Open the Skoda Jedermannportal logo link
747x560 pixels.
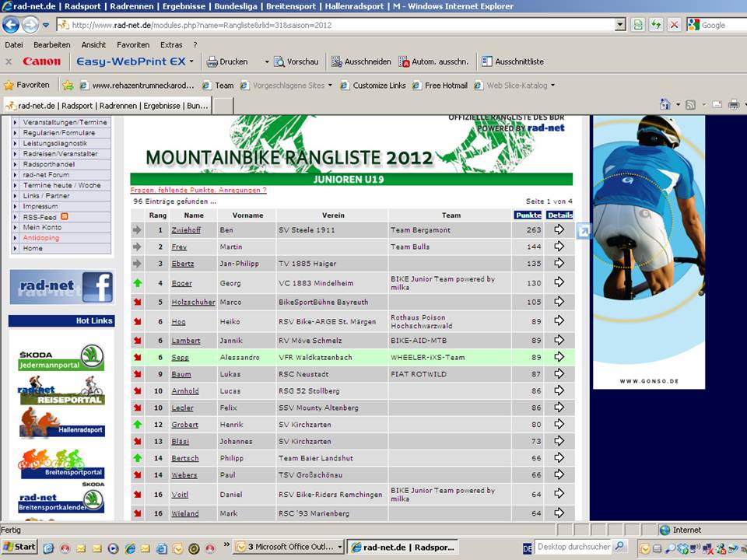click(61, 358)
